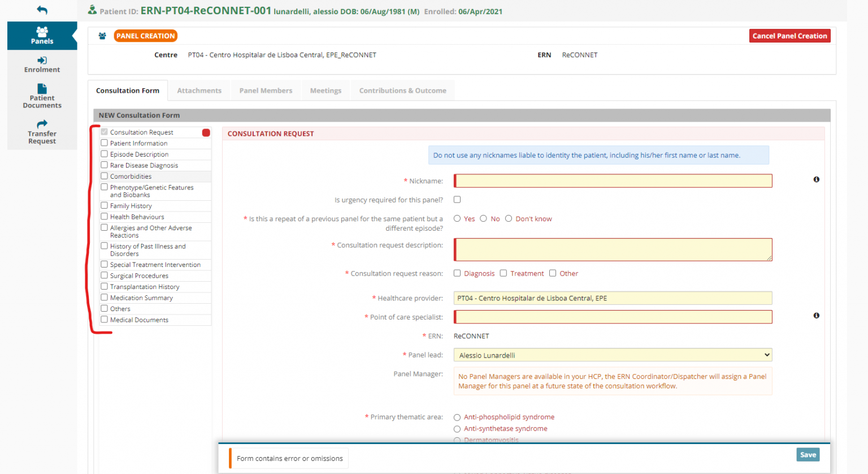The height and width of the screenshot is (474, 868).
Task: Click the group icon next to Panel Creation
Action: 102,36
